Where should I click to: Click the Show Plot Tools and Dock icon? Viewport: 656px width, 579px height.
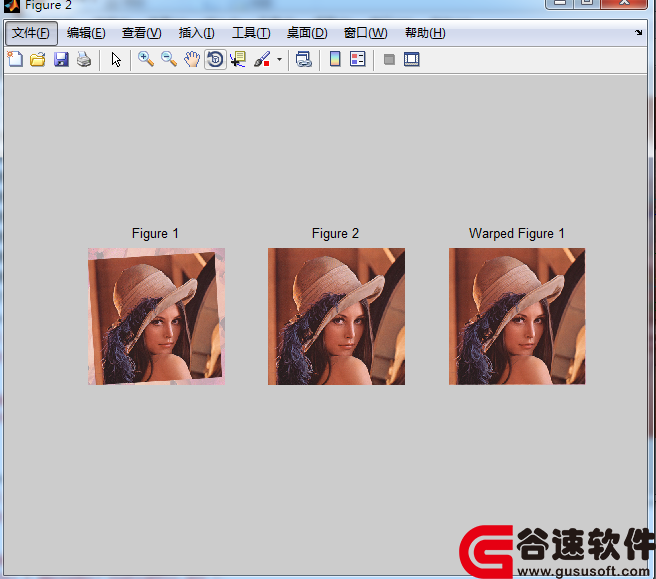pos(412,59)
